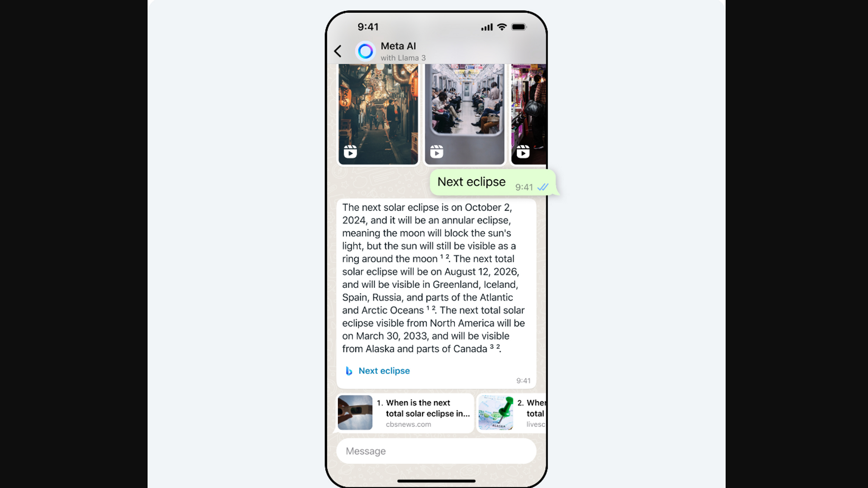
Task: Tap the Meta AI profile icon
Action: (x=365, y=51)
